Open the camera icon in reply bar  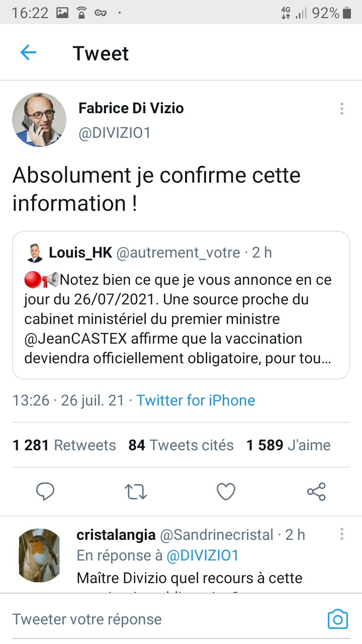pyautogui.click(x=337, y=619)
